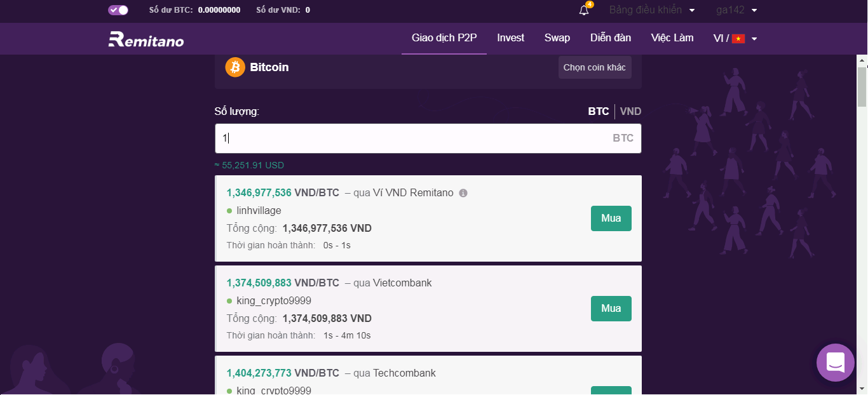Click the price 1,404,273,773 VND/BTC

(283, 373)
